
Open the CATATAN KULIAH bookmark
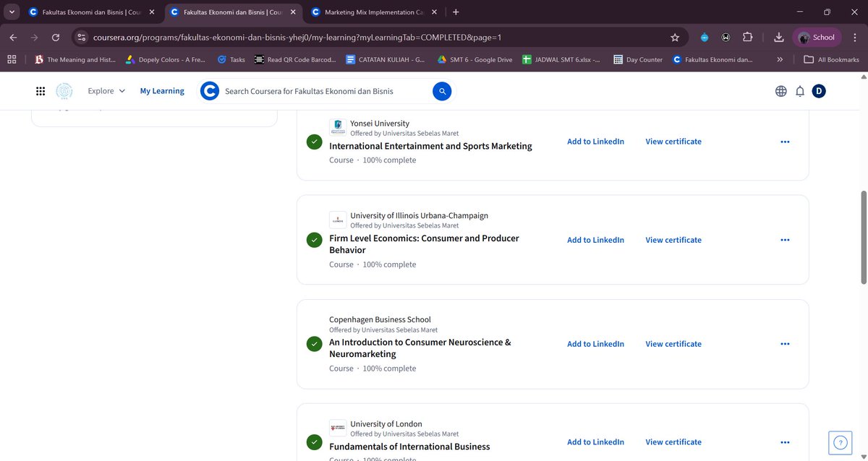pos(385,60)
